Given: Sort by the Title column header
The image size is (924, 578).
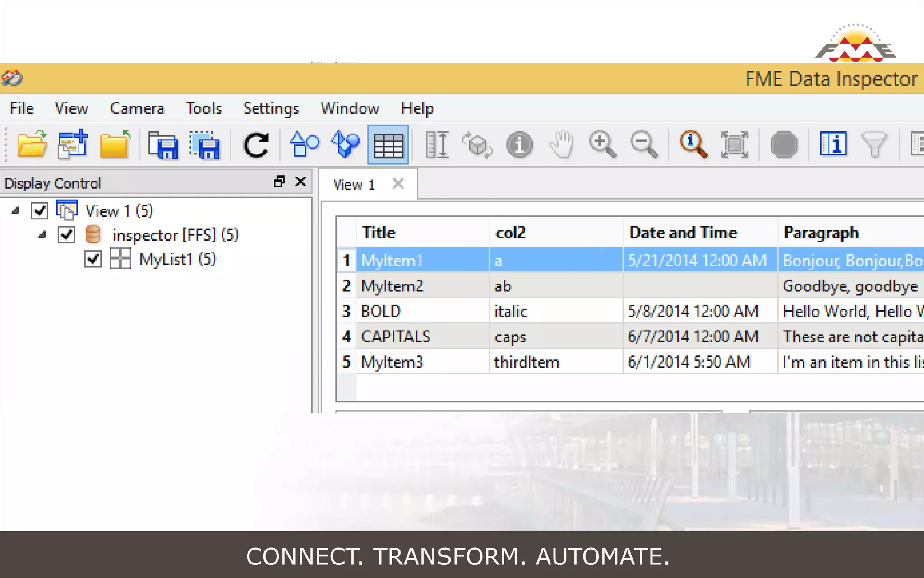Looking at the screenshot, I should pyautogui.click(x=423, y=233).
